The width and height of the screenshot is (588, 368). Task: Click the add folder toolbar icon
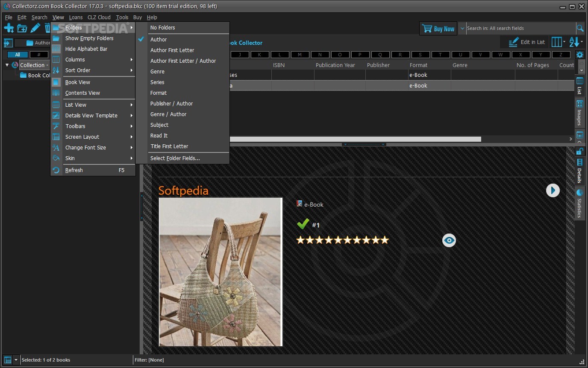(22, 29)
